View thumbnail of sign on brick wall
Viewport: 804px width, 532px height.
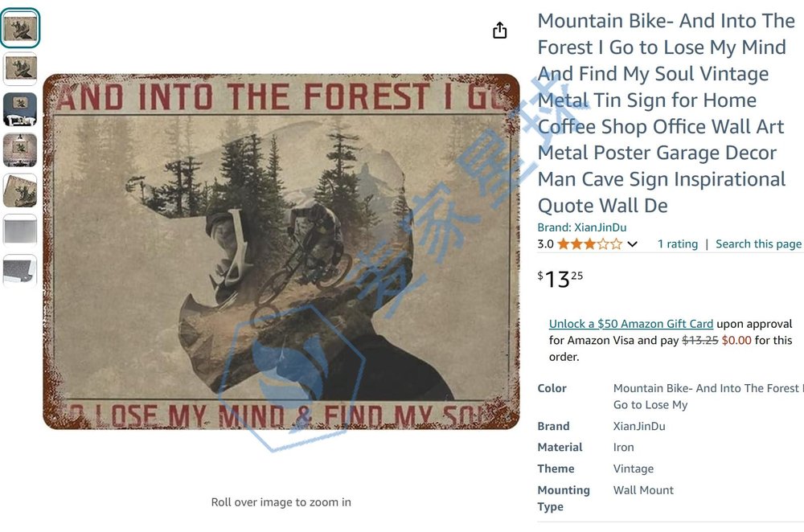pyautogui.click(x=20, y=149)
